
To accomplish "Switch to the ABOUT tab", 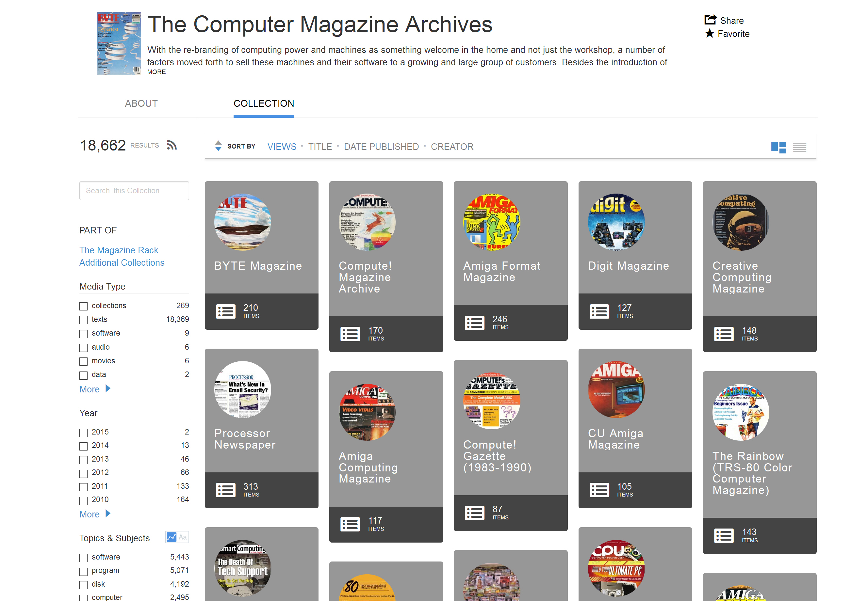I will [141, 103].
